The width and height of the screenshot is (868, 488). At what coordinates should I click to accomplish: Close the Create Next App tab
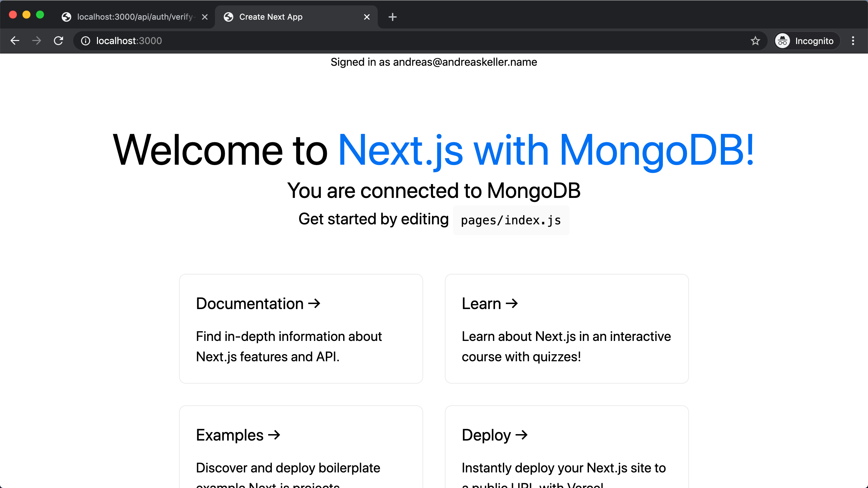click(367, 17)
